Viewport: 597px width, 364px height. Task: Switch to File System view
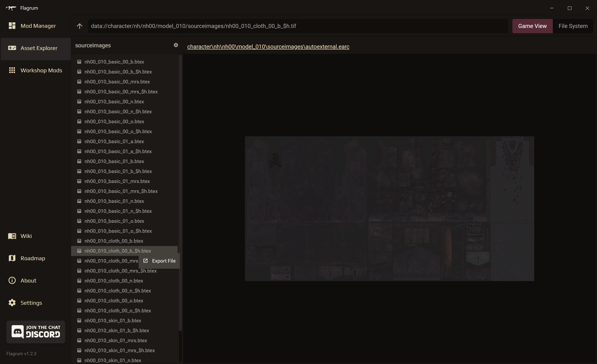tap(573, 26)
